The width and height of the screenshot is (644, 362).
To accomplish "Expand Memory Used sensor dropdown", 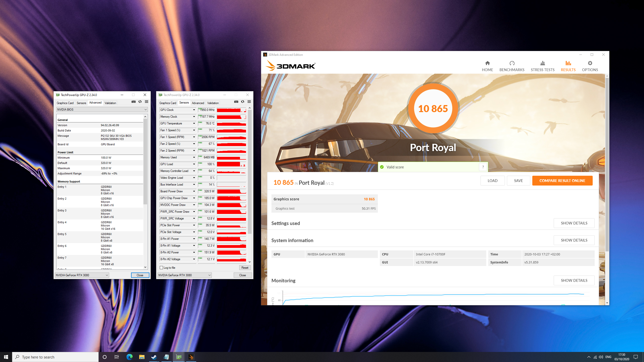I will 194,157.
